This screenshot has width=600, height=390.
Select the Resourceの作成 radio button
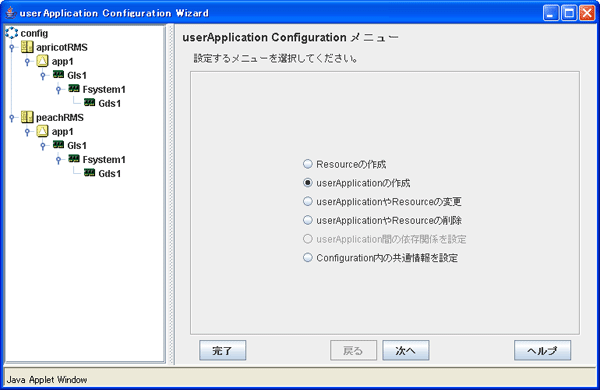point(308,164)
